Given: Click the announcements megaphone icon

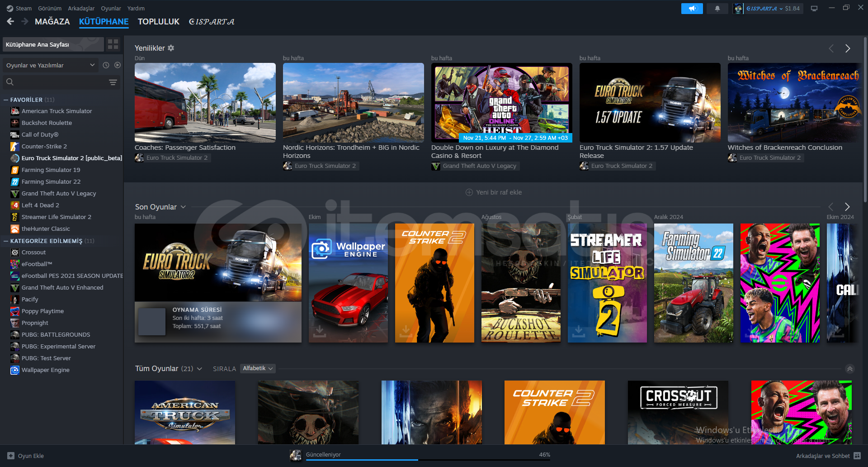Looking at the screenshot, I should tap(692, 9).
